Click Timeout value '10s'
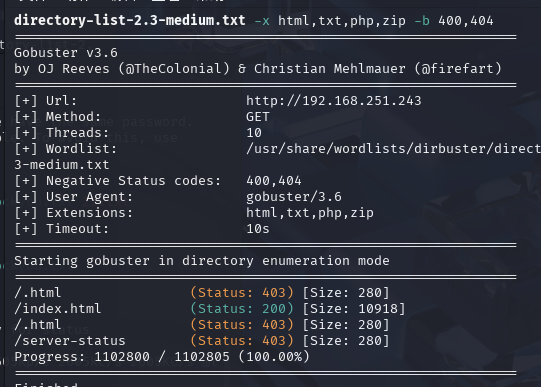 258,229
